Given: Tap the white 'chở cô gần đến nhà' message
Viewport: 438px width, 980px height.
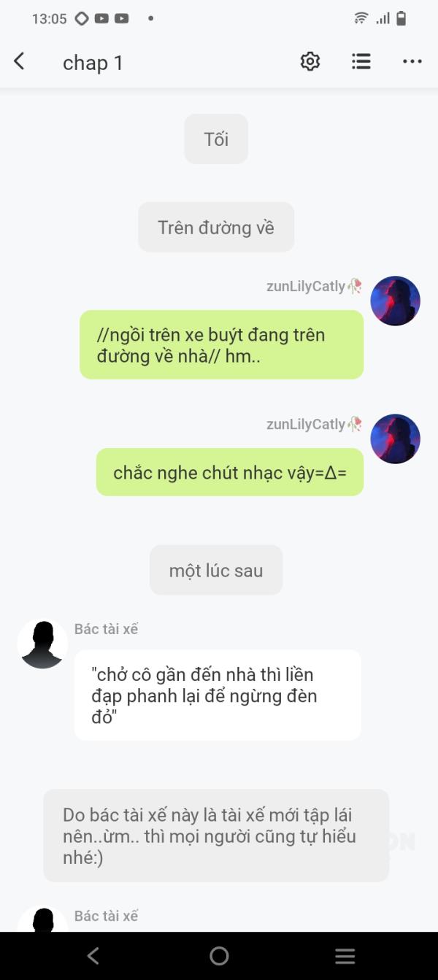Looking at the screenshot, I should [218, 695].
